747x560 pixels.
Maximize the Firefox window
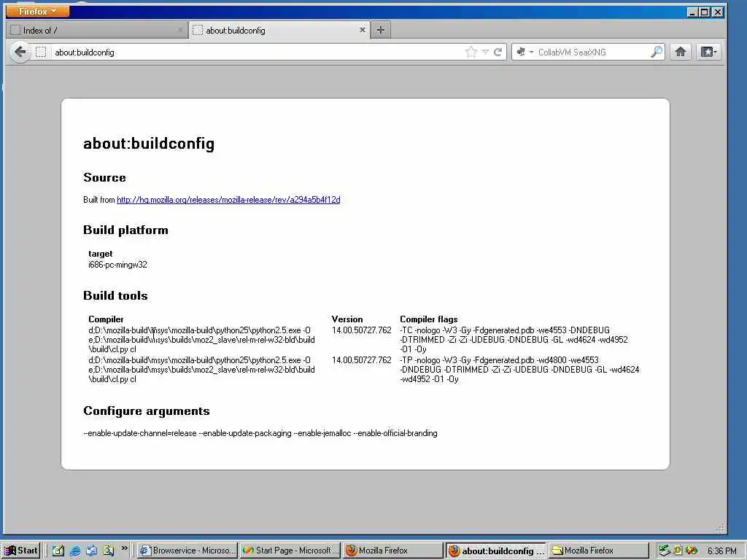coord(705,12)
